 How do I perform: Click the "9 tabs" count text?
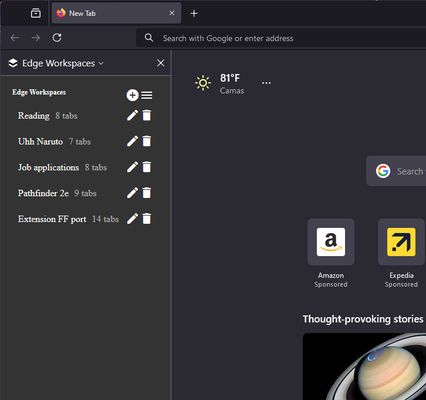(x=85, y=193)
